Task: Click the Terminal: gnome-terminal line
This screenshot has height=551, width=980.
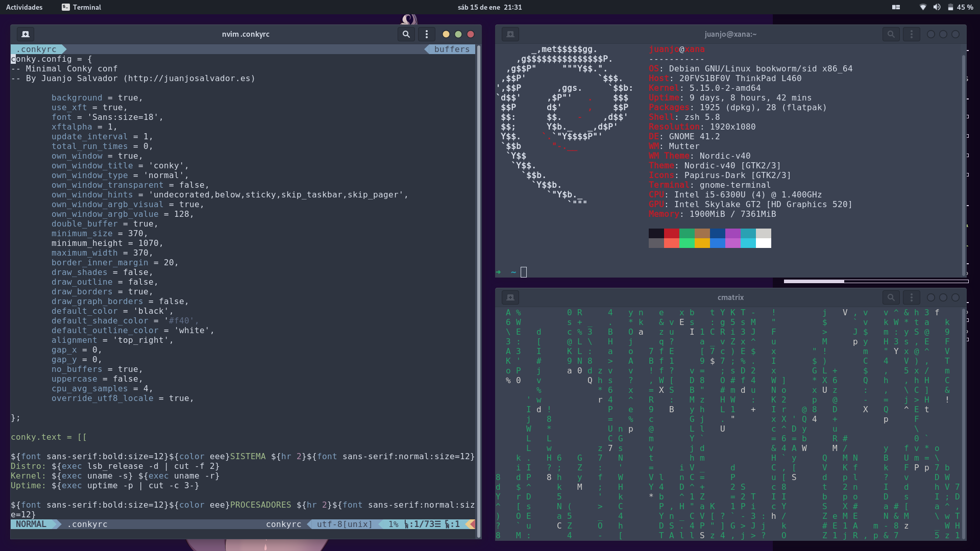Action: click(x=710, y=185)
